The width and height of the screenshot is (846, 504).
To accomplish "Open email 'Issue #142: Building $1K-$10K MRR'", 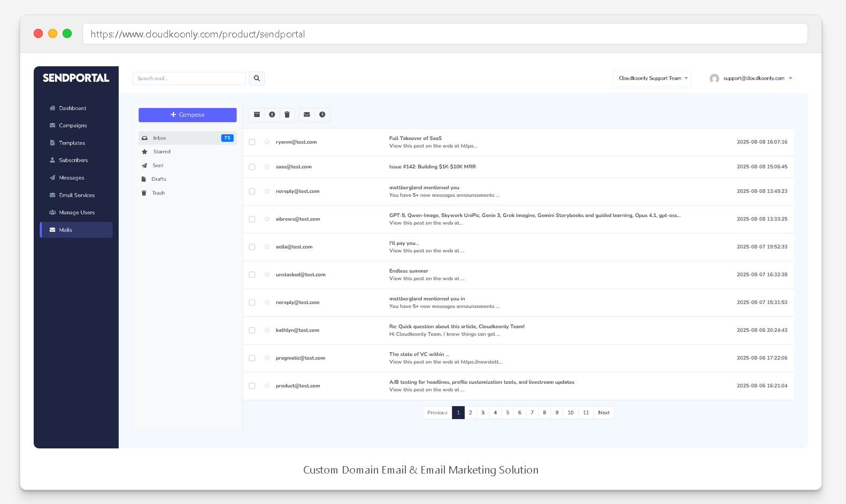I will click(433, 167).
